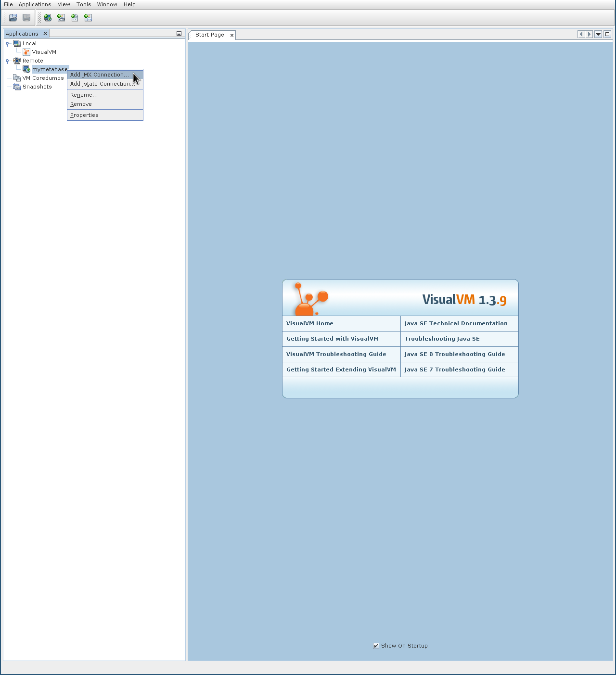
Task: Select Remove in the context menu
Action: click(81, 104)
